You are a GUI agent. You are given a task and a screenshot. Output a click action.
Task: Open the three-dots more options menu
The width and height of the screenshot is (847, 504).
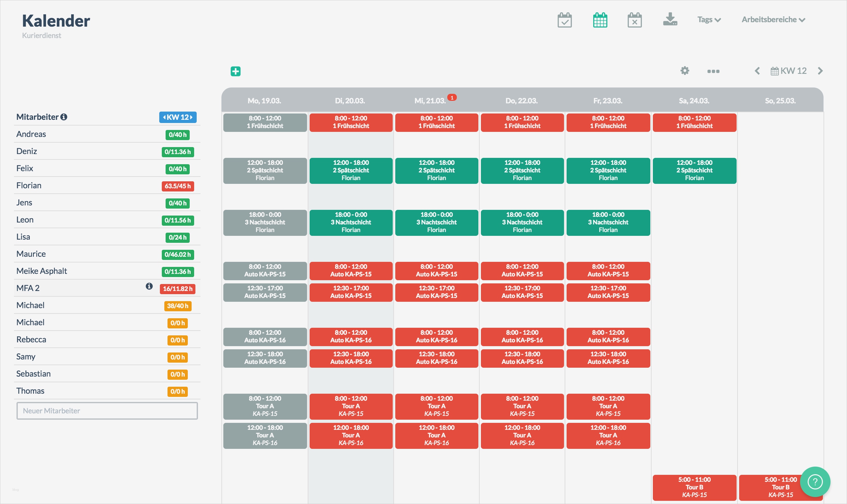713,71
